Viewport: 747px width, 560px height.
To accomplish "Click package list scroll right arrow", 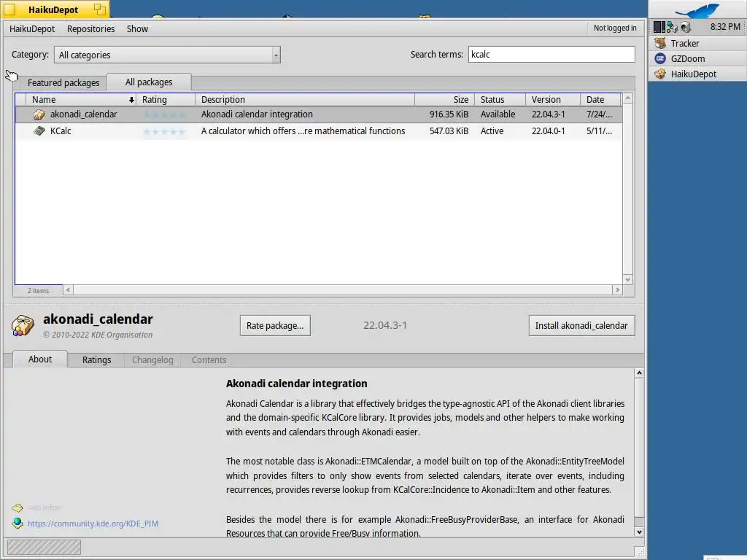I will point(617,290).
